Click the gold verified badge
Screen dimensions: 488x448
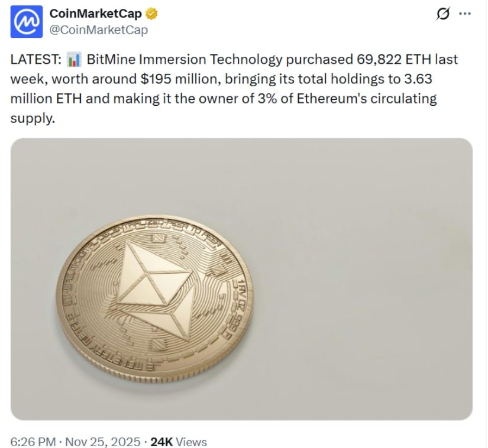pyautogui.click(x=151, y=14)
